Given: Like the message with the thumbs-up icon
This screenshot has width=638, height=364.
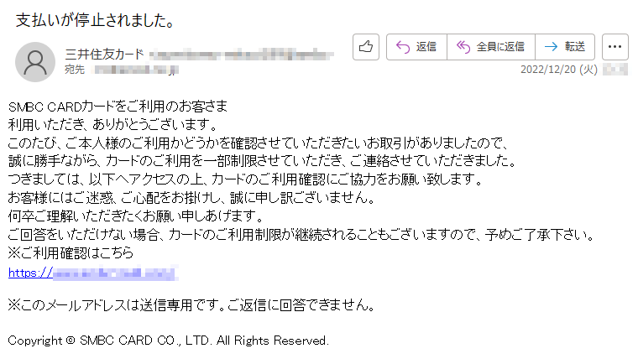Looking at the screenshot, I should point(366,47).
